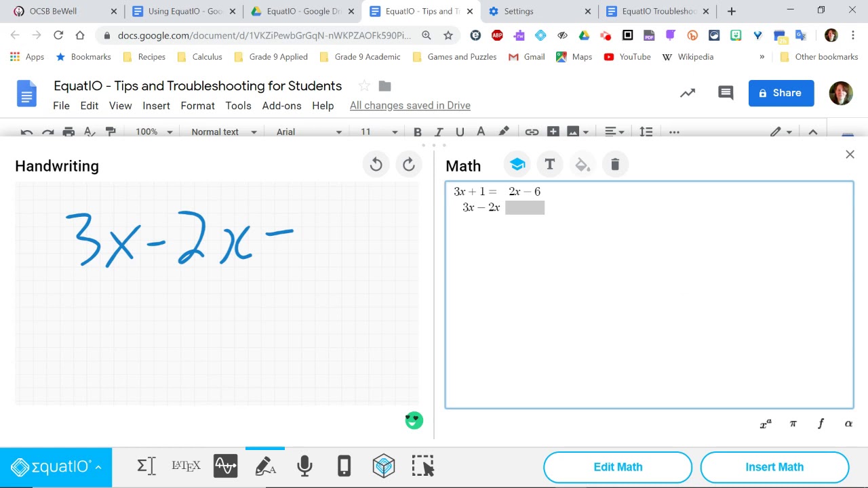
Task: Redo handwriting stroke
Action: 409,165
